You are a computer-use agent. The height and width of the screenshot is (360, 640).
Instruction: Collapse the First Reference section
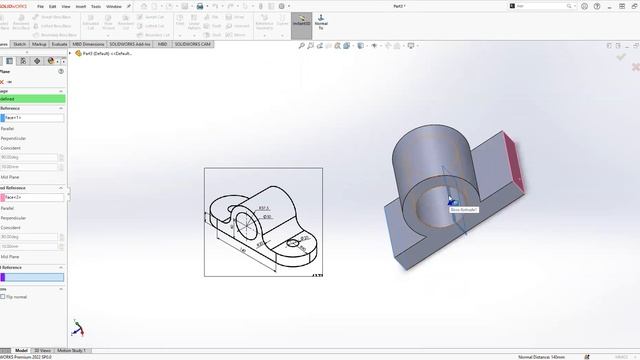tap(61, 108)
